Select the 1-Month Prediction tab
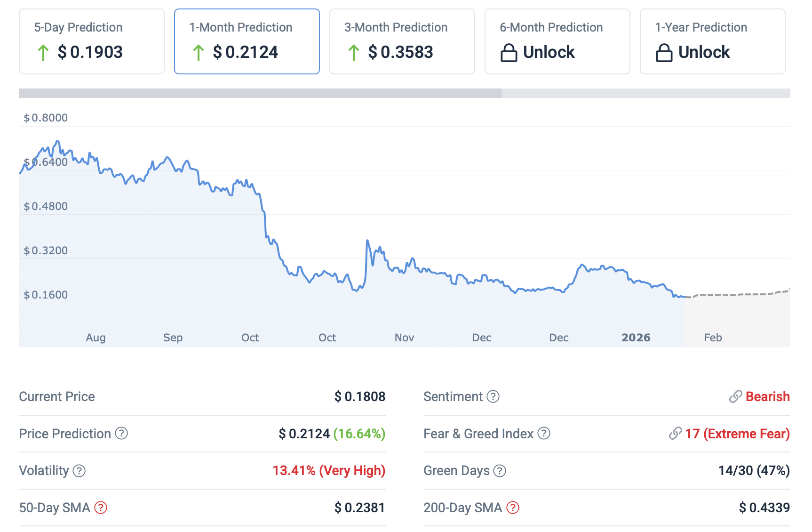The image size is (812, 532). pyautogui.click(x=247, y=41)
